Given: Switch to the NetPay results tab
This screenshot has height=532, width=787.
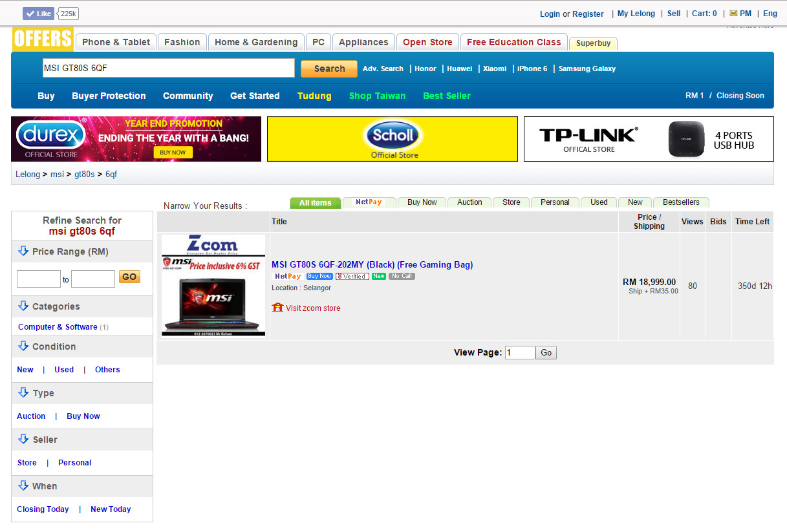Looking at the screenshot, I should pos(369,202).
